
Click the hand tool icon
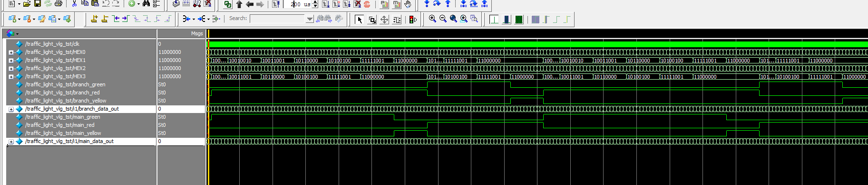pos(408,4)
